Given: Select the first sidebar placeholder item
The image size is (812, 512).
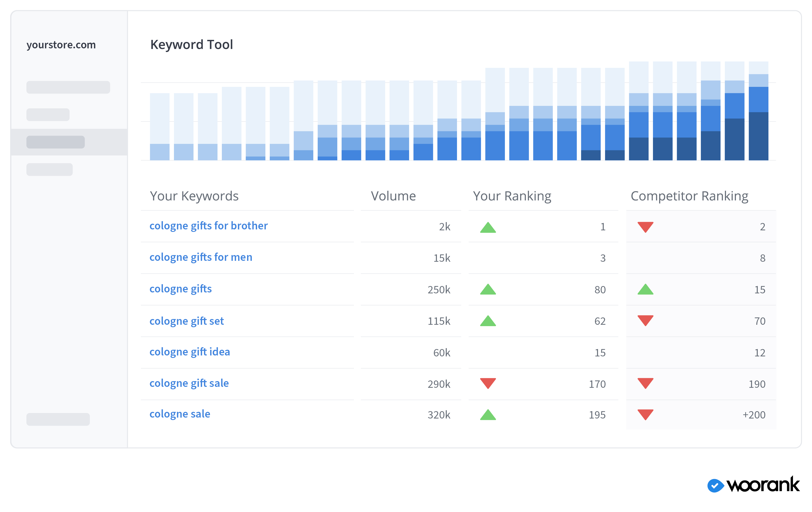Looking at the screenshot, I should click(x=68, y=87).
